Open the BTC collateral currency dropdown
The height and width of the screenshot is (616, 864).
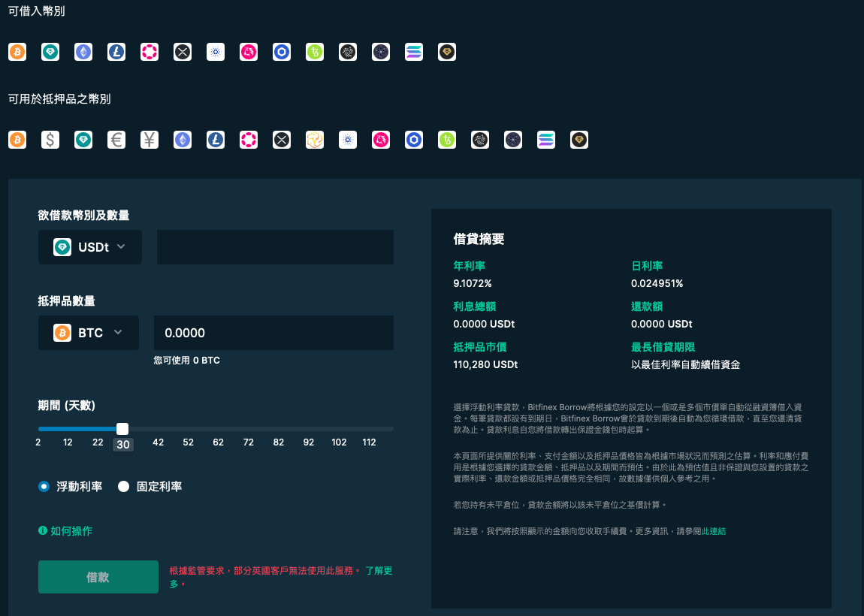coord(88,333)
